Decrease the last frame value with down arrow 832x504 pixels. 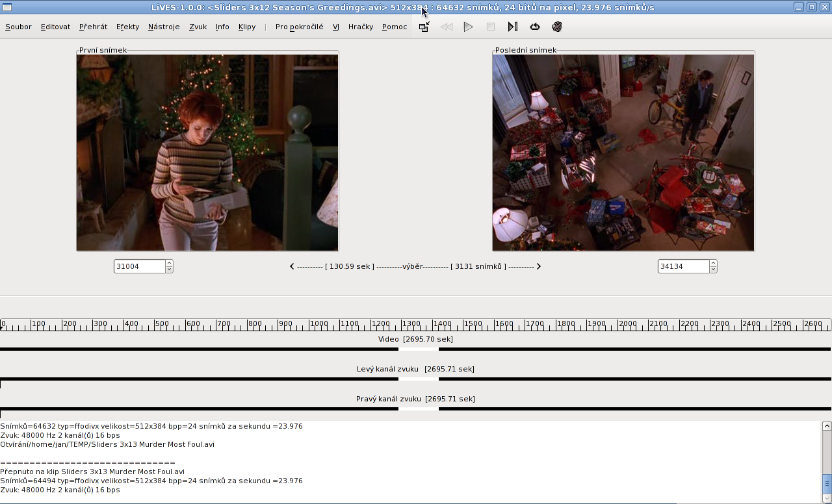pos(713,270)
